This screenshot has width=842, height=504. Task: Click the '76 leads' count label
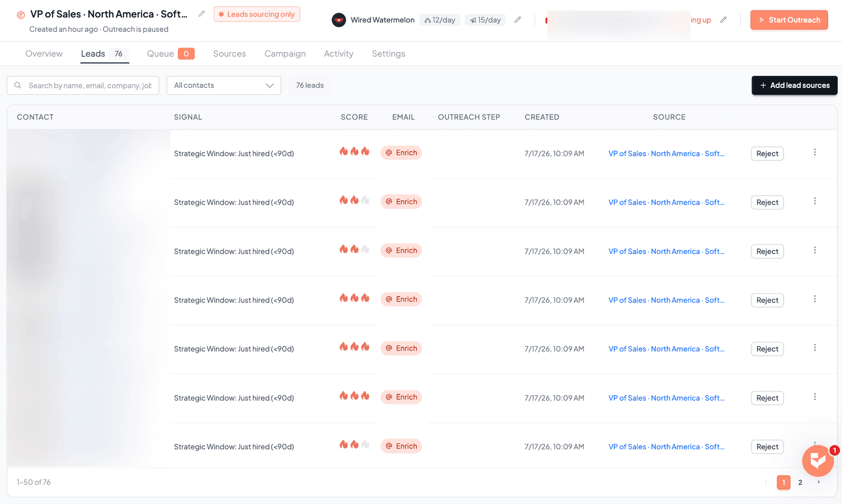coord(310,85)
